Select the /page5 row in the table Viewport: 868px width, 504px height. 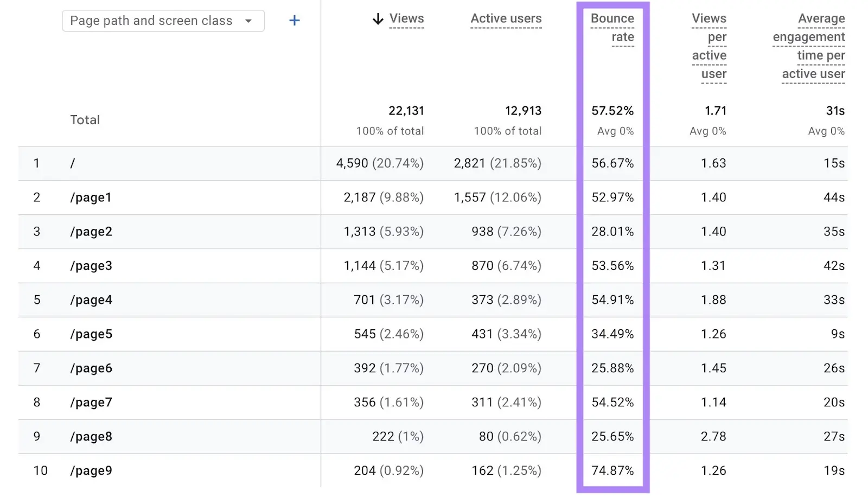tap(91, 334)
